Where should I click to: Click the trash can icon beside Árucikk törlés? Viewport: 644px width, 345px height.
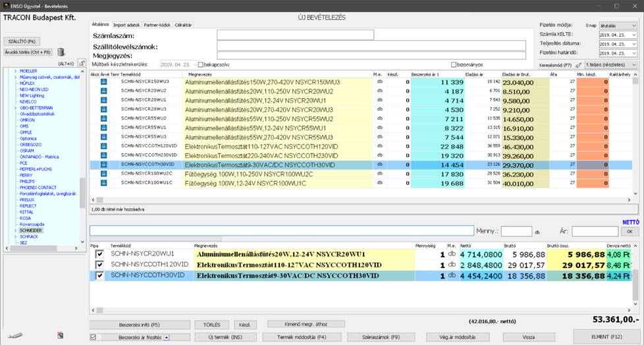61,52
